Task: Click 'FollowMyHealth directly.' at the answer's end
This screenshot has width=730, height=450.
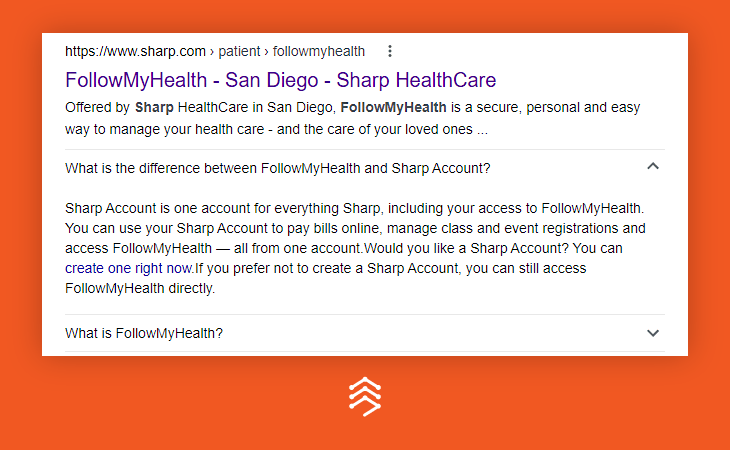Action: pos(140,289)
